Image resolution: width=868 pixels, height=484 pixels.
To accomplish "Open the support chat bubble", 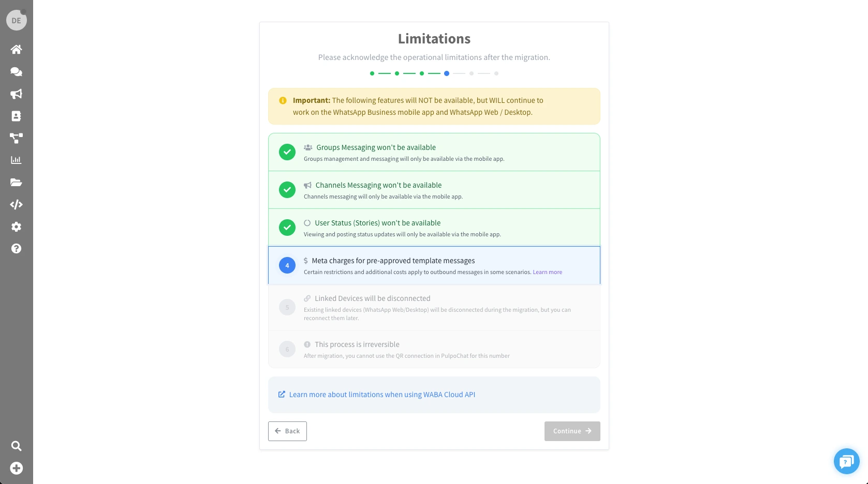I will pyautogui.click(x=846, y=461).
